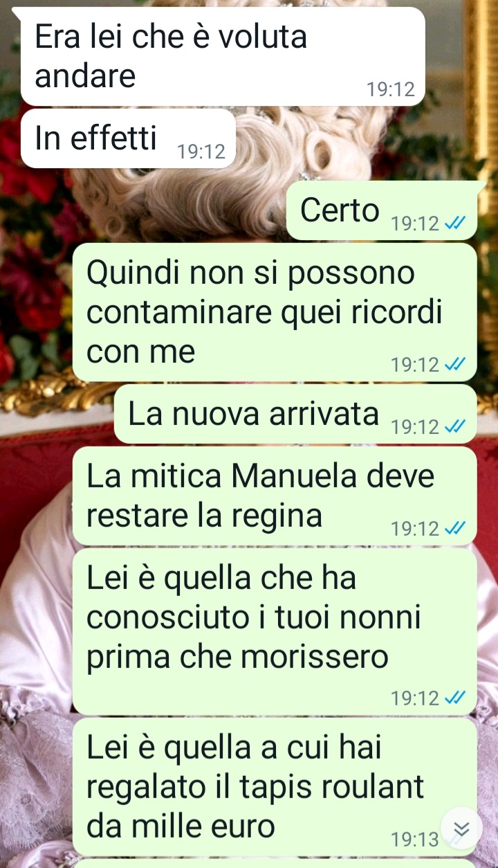Tap the 19:12 timestamp on 'In effetti'
The image size is (498, 868).
[x=201, y=152]
